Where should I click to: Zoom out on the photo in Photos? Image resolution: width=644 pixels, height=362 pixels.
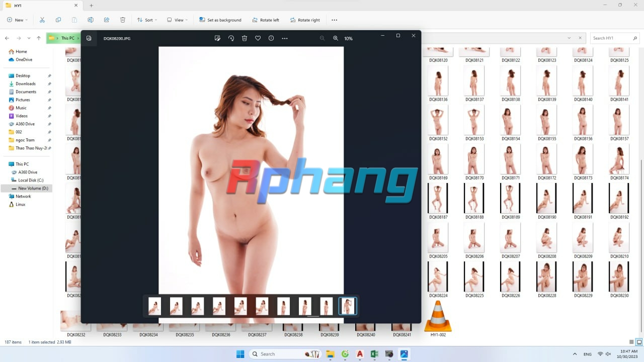coord(323,38)
